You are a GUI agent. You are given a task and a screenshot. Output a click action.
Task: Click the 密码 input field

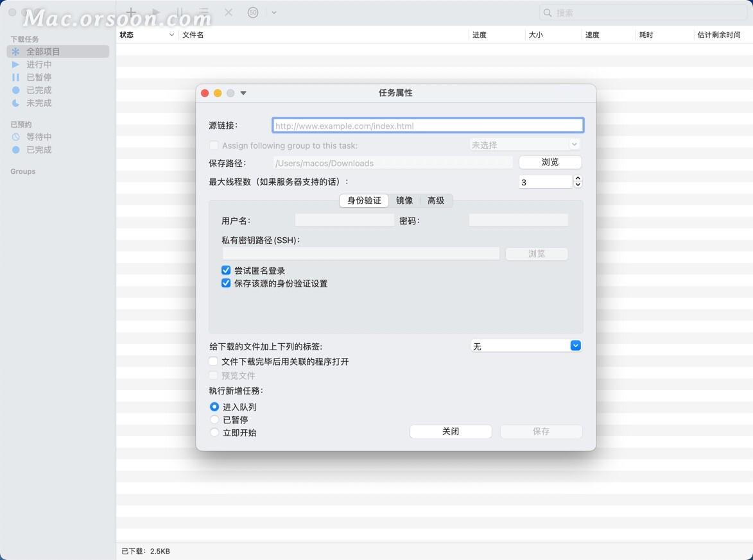tap(518, 220)
